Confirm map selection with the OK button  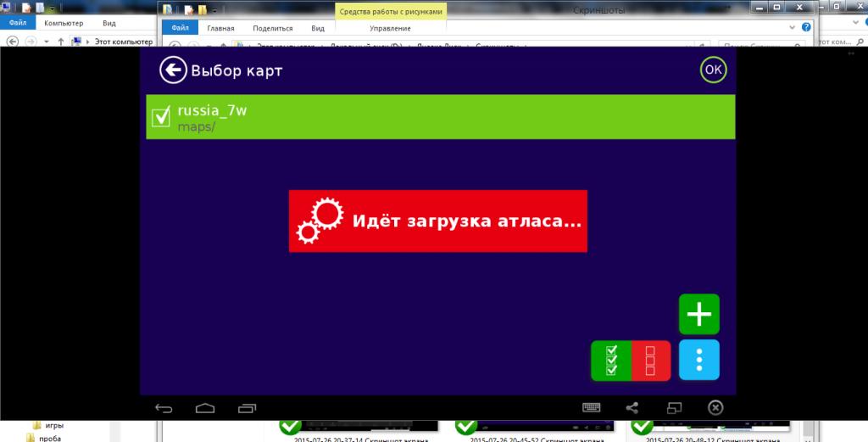713,70
